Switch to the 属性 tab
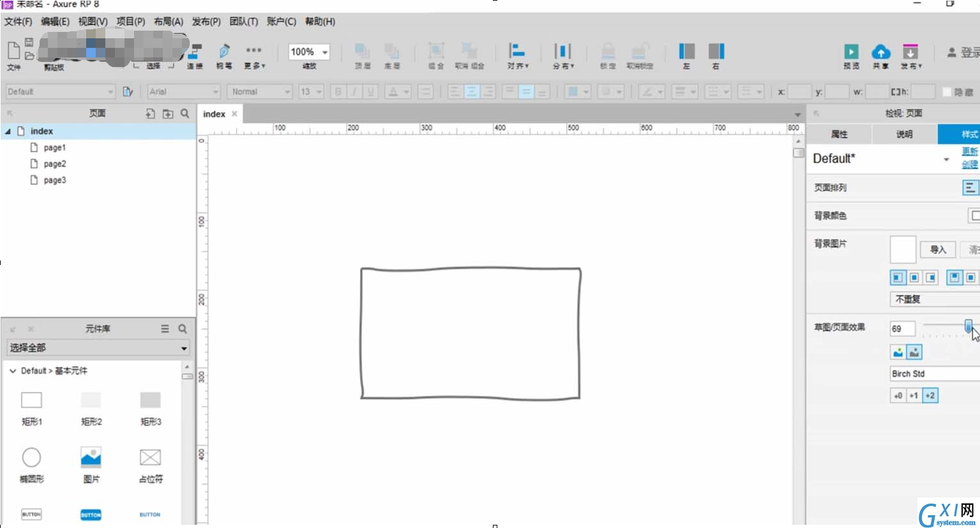The height and width of the screenshot is (528, 980). pyautogui.click(x=840, y=134)
